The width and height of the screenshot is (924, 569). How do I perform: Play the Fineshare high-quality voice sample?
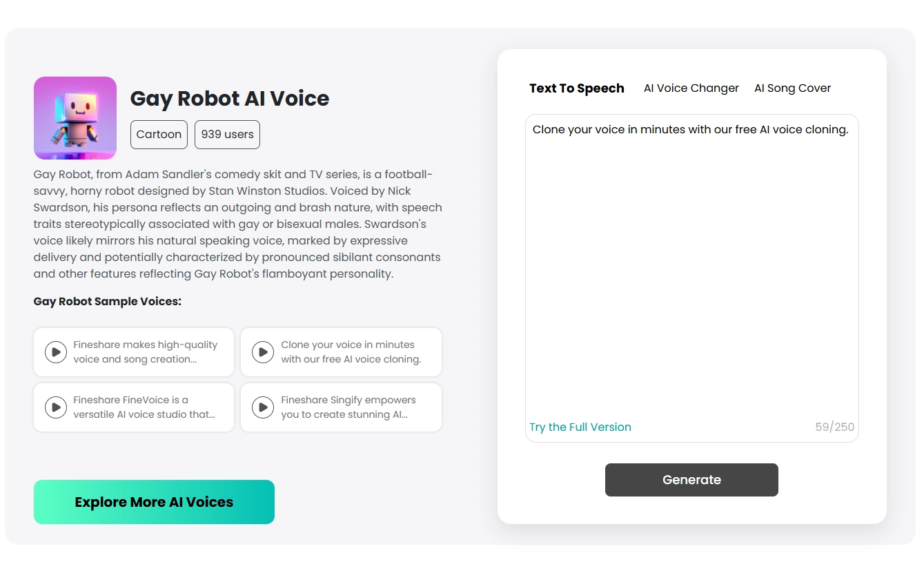click(56, 352)
